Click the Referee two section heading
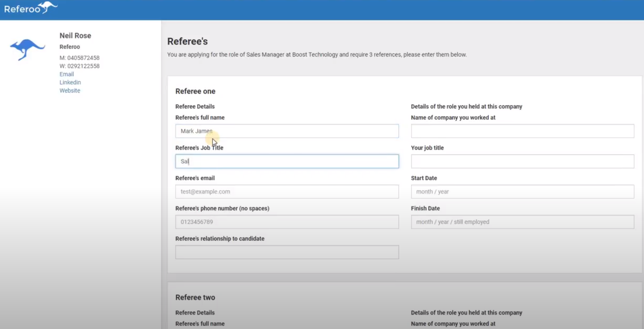Screen dimensions: 644x329 (195, 297)
